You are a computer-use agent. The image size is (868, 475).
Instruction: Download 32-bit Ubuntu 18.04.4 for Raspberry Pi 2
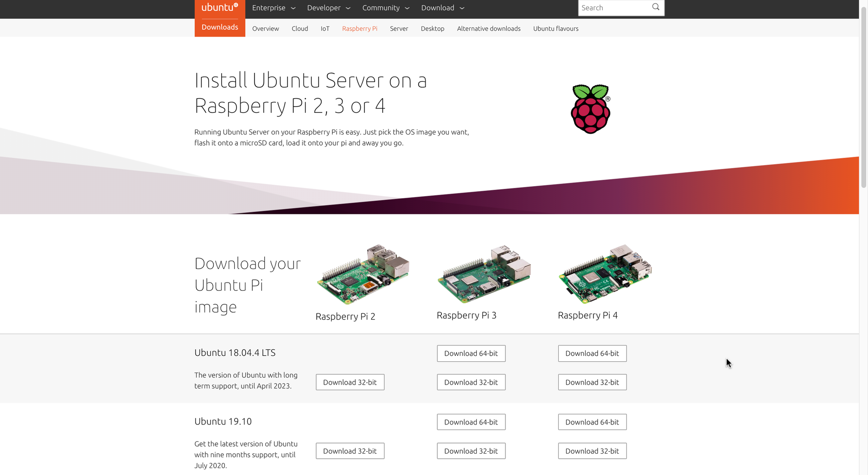coord(350,382)
